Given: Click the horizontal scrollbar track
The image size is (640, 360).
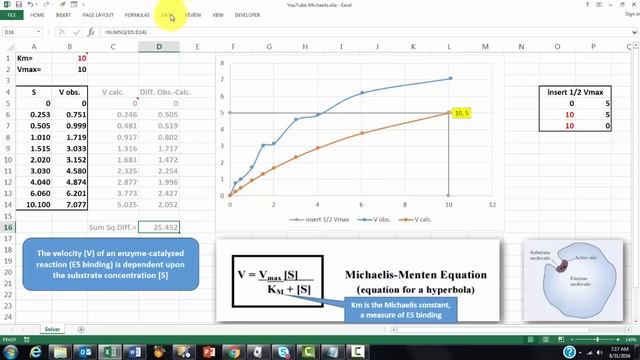Looking at the screenshot, I should pyautogui.click(x=511, y=329).
